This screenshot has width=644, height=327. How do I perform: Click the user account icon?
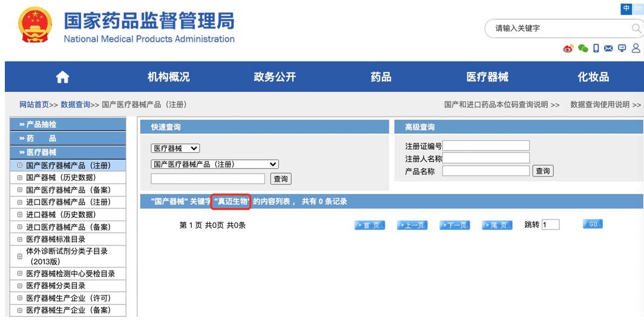[636, 48]
